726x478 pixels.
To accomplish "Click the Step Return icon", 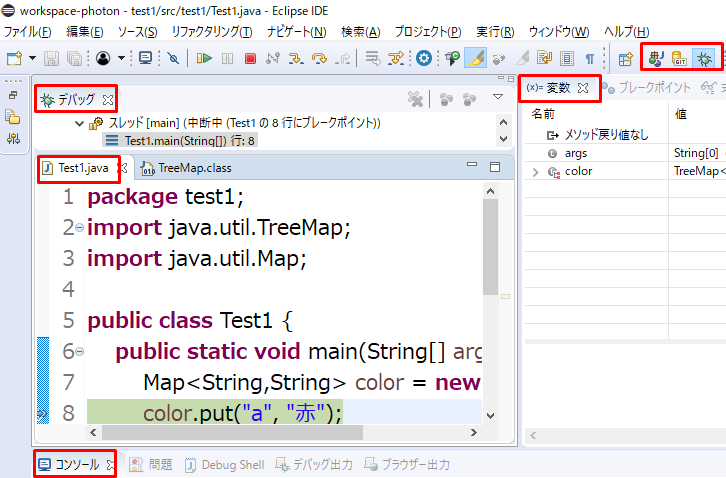I will click(x=343, y=58).
